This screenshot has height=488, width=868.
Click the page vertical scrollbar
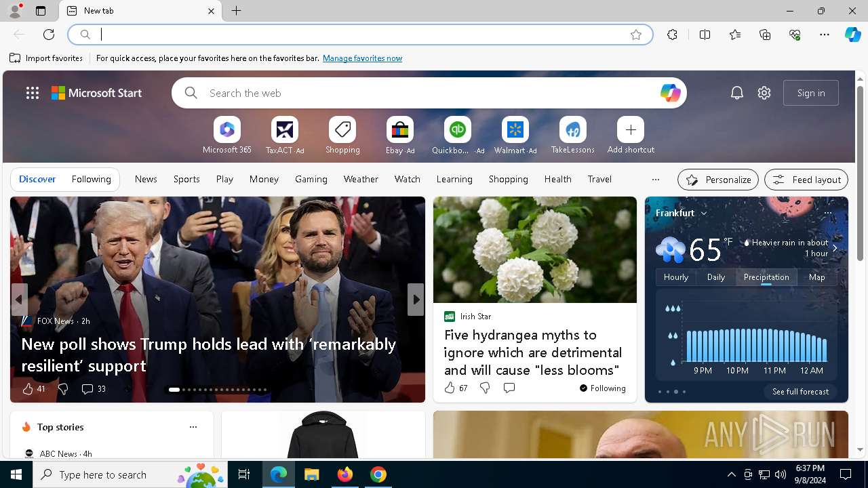click(x=860, y=174)
